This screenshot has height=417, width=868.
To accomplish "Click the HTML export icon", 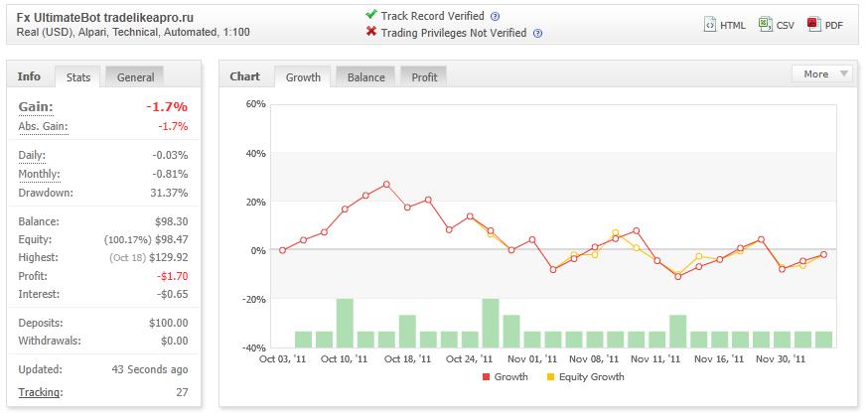I will (710, 25).
